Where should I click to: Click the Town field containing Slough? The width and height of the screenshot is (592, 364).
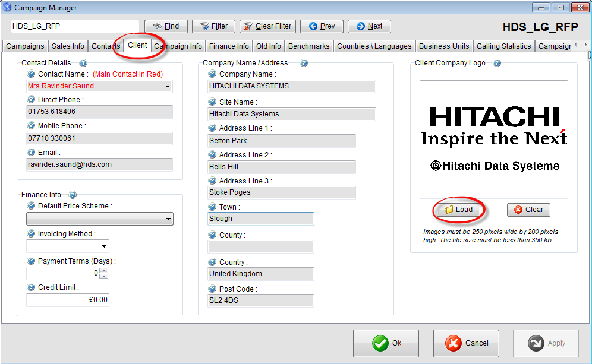[261, 219]
